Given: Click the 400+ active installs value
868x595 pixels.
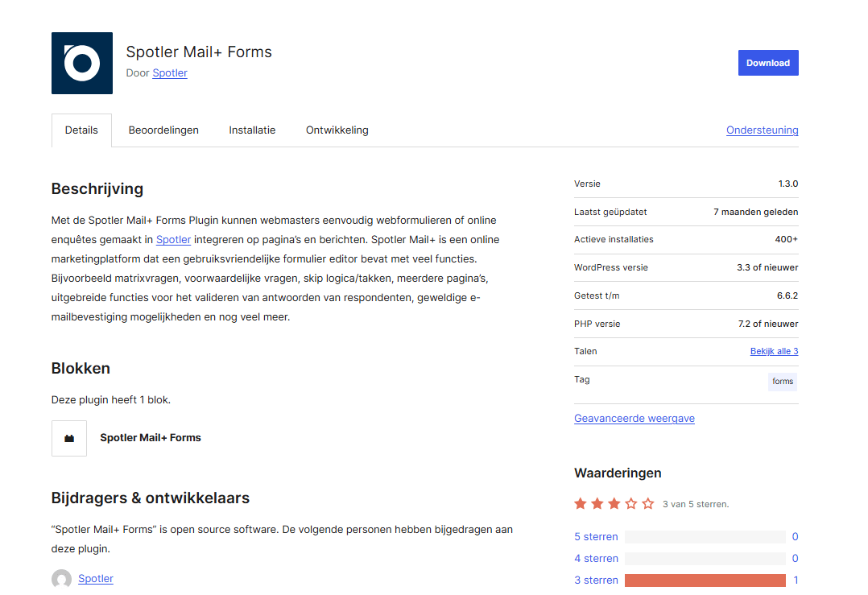Looking at the screenshot, I should pos(786,240).
